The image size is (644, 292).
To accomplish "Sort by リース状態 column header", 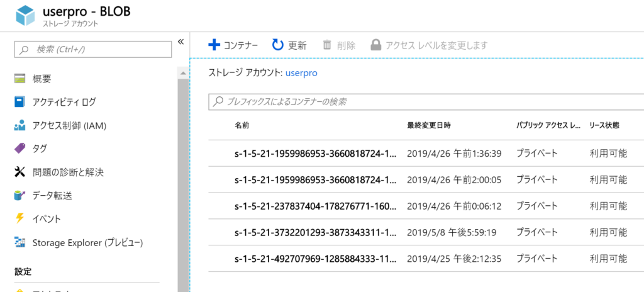I will click(x=604, y=125).
